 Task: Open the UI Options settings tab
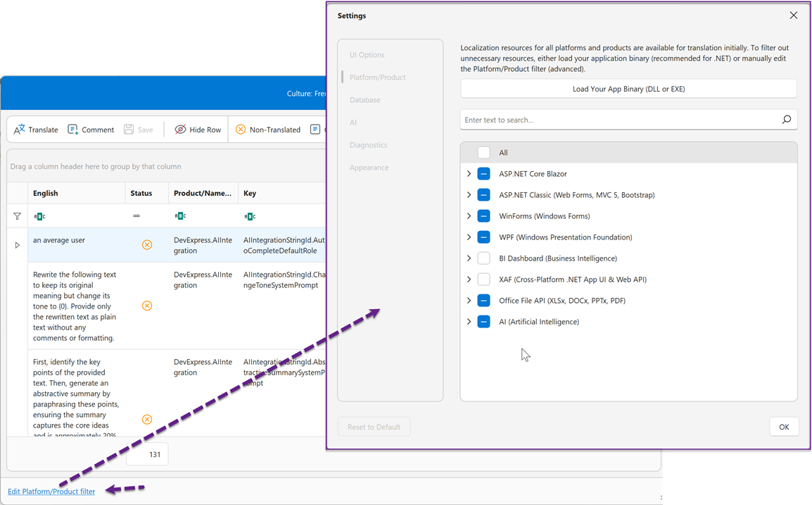(x=367, y=55)
